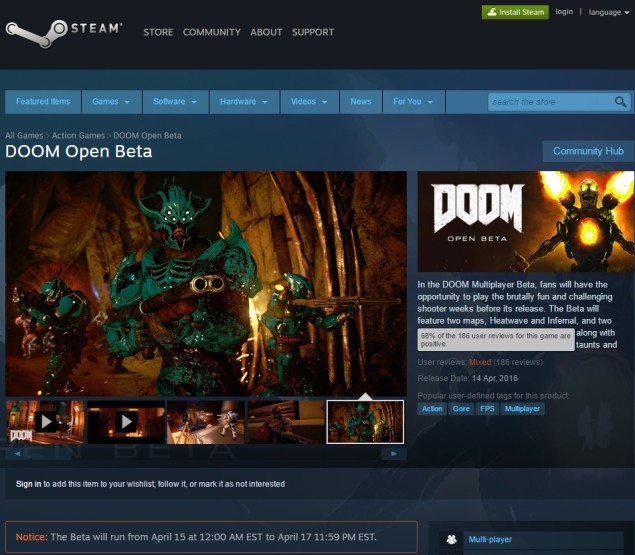Click the Multi-player category icon
The image size is (635, 555).
(x=451, y=540)
